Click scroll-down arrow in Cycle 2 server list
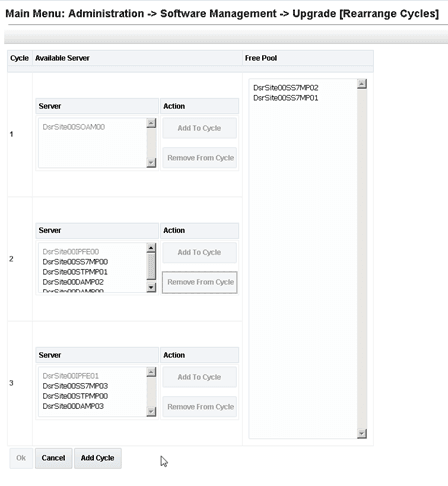 tap(151, 287)
